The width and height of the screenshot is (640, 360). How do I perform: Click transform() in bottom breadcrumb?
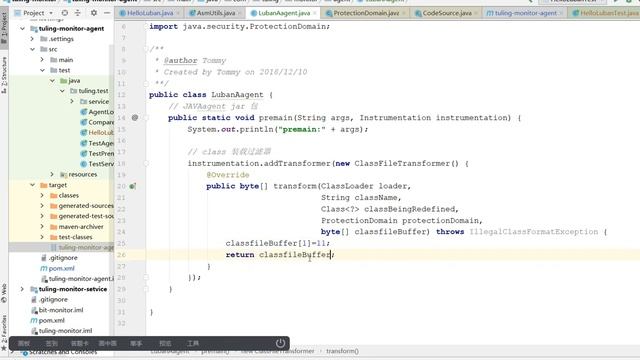click(342, 351)
